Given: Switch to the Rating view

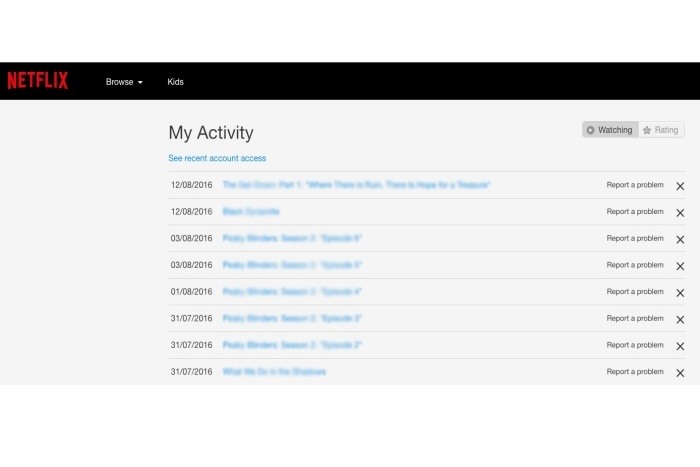Looking at the screenshot, I should coord(661,130).
